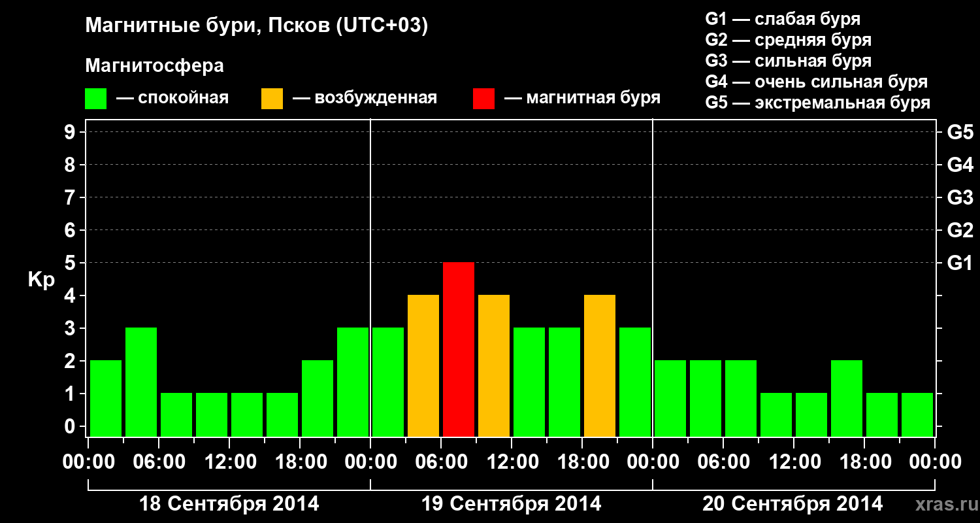The width and height of the screenshot is (980, 523).
Task: Click the "— возбужденная" legend label
Action: pyautogui.click(x=365, y=99)
